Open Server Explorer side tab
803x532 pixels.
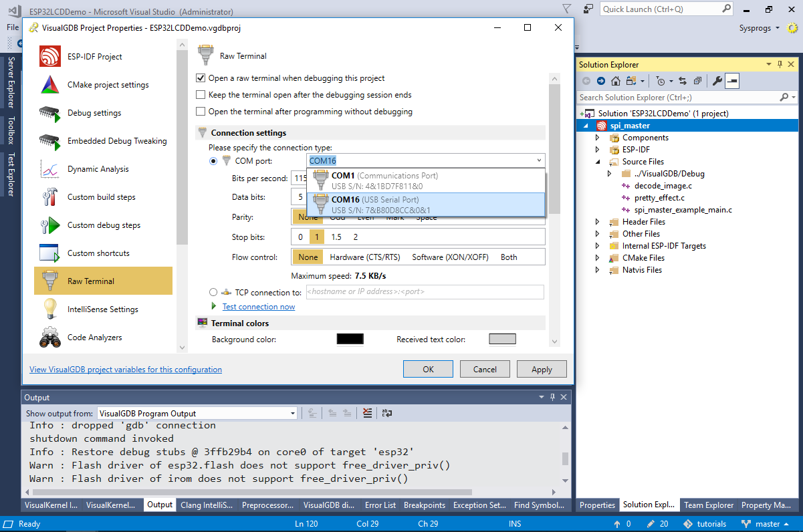pyautogui.click(x=11, y=83)
